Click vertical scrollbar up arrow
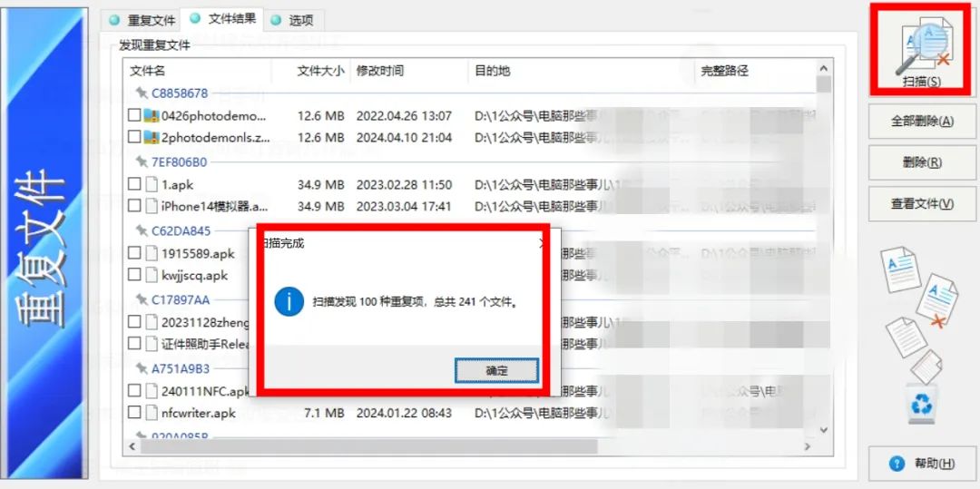 [x=824, y=68]
